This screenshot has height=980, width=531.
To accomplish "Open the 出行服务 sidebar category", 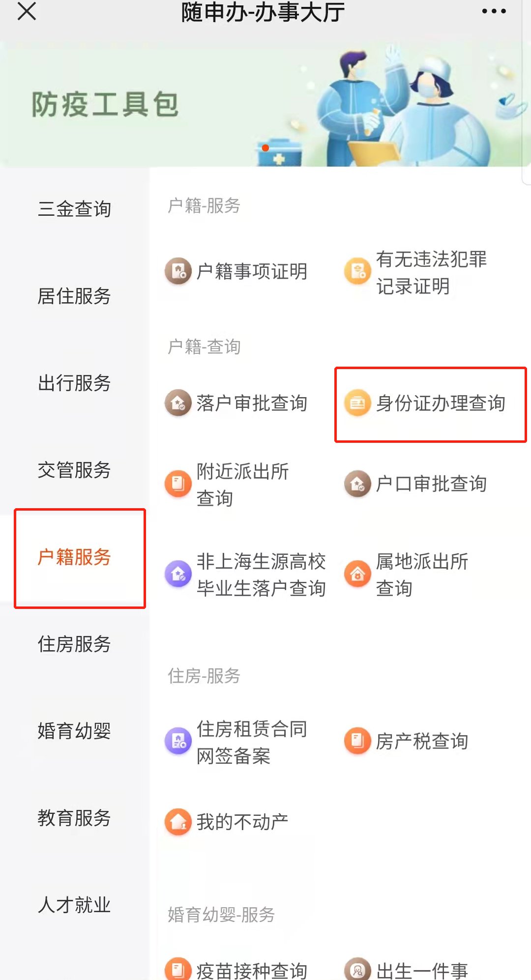I will [74, 383].
